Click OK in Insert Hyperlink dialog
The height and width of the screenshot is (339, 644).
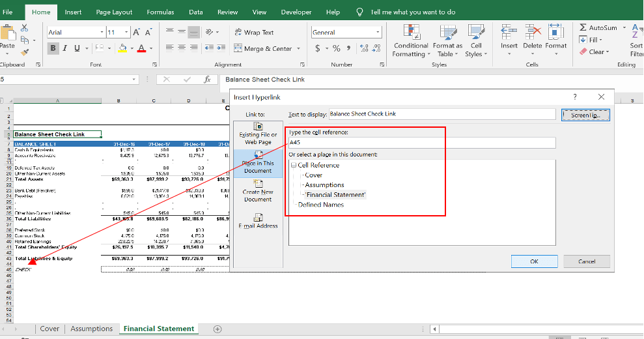(534, 261)
